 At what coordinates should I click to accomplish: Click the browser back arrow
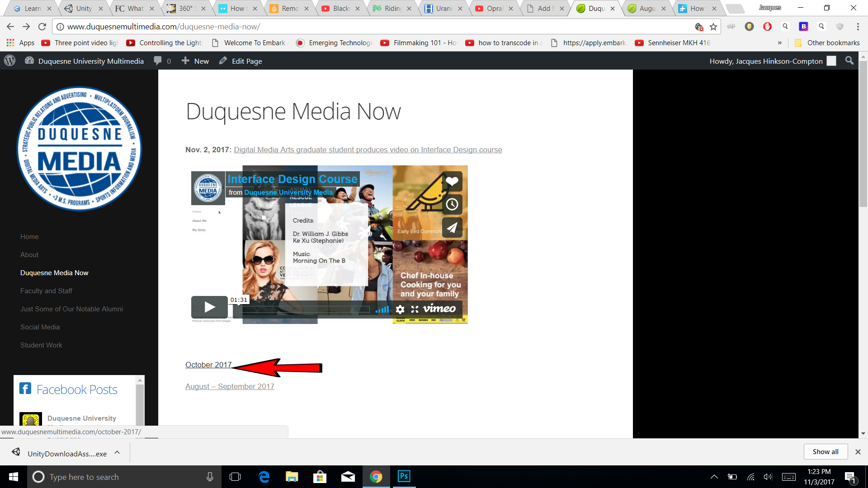10,27
